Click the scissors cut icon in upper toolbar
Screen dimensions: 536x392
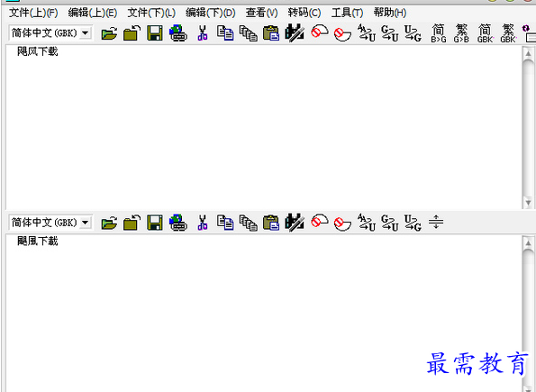click(x=203, y=33)
